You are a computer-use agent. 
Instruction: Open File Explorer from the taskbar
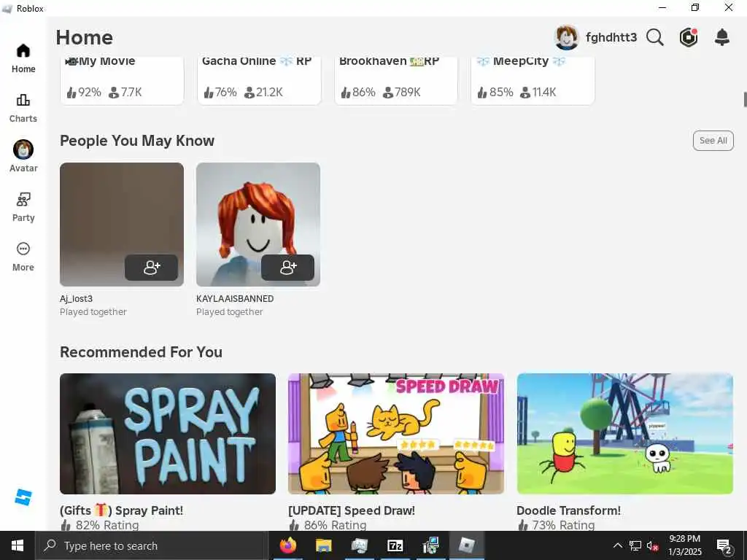click(323, 545)
